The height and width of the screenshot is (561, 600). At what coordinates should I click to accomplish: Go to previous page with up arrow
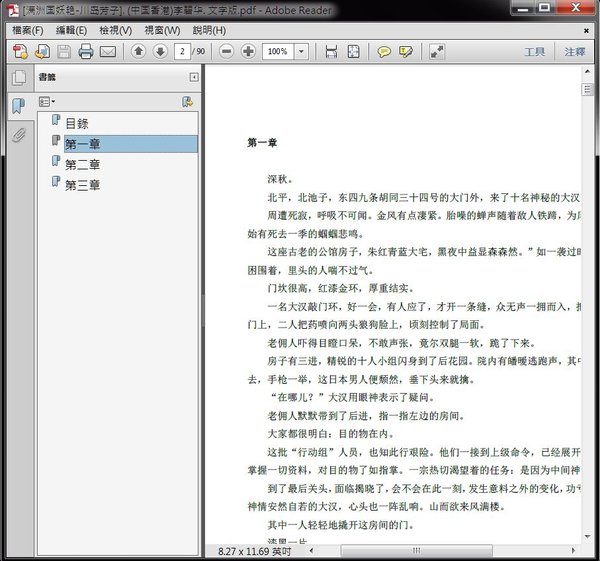tap(139, 52)
